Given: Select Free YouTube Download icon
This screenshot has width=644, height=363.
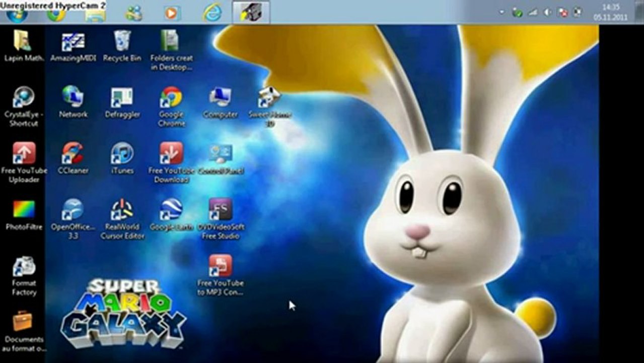Looking at the screenshot, I should pos(171,162).
